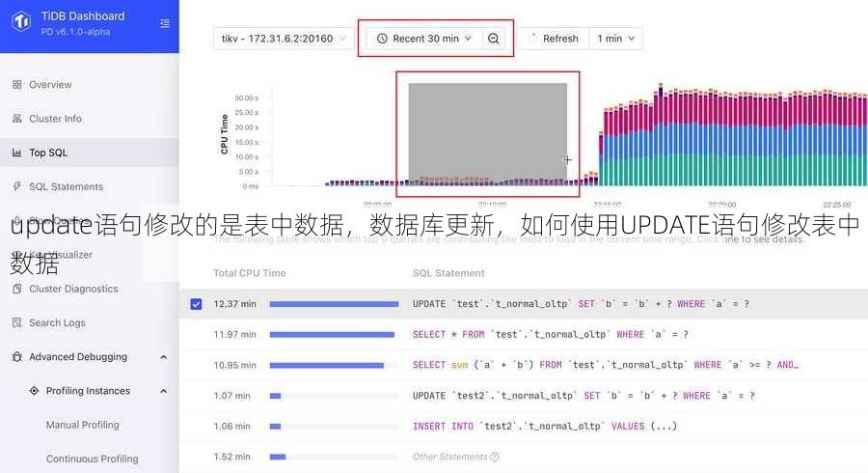868x473 pixels.
Task: Open the 1 min auto refresh interval dropdown
Action: 615,39
